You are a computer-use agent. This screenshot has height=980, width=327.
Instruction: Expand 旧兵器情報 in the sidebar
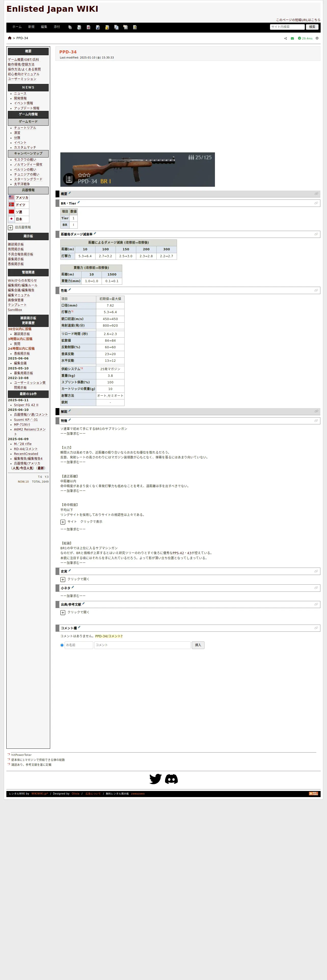click(10, 227)
